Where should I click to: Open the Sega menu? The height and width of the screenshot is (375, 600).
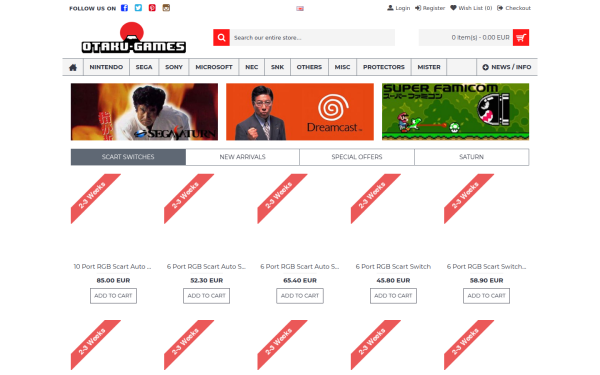pyautogui.click(x=144, y=67)
